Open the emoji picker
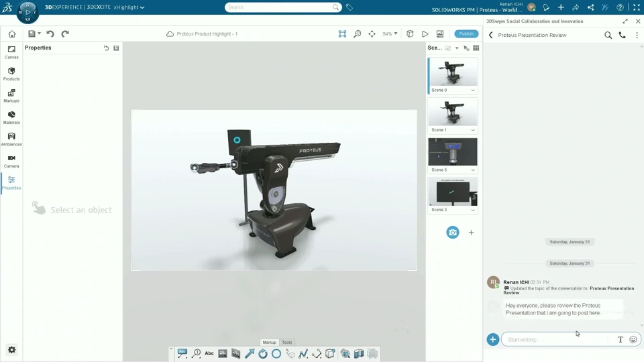 (x=633, y=339)
